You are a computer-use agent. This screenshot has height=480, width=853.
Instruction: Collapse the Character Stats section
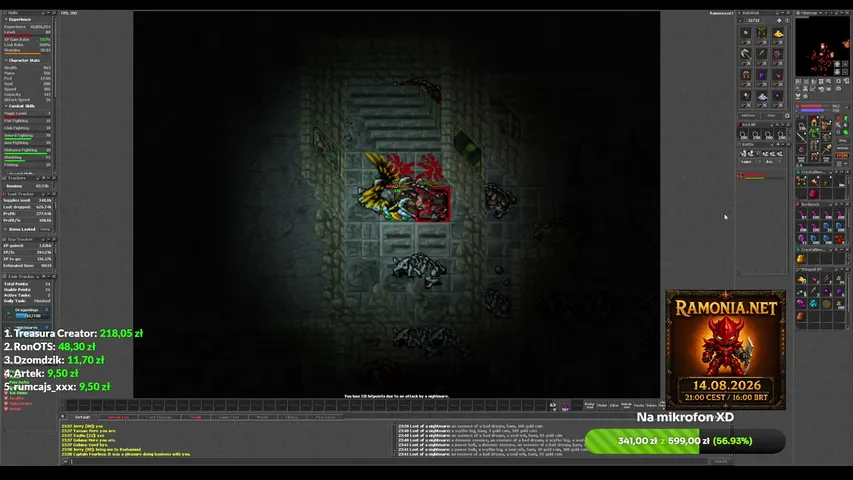pyautogui.click(x=6, y=60)
